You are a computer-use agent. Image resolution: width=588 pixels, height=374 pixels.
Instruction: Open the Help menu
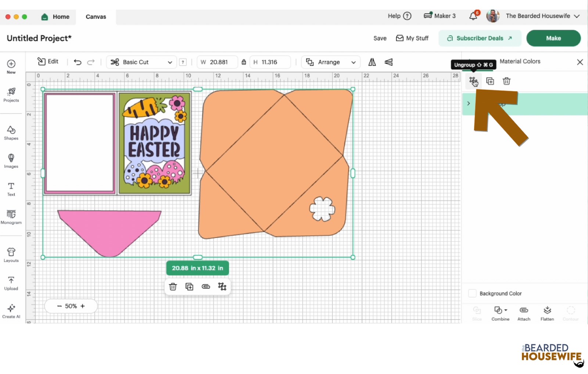click(x=399, y=16)
